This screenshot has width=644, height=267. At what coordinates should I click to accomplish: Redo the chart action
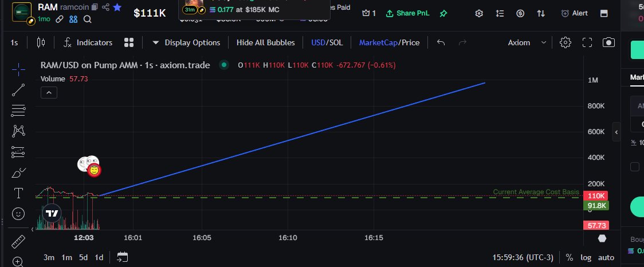[x=462, y=42]
